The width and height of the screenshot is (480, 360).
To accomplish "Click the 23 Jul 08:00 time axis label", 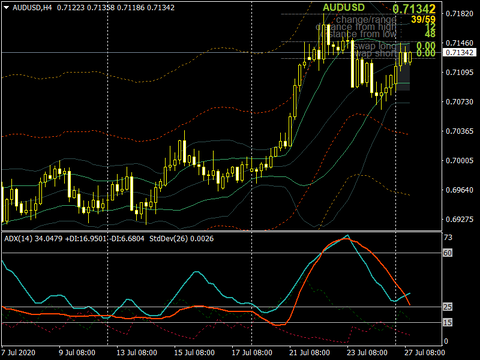I will click(367, 353).
